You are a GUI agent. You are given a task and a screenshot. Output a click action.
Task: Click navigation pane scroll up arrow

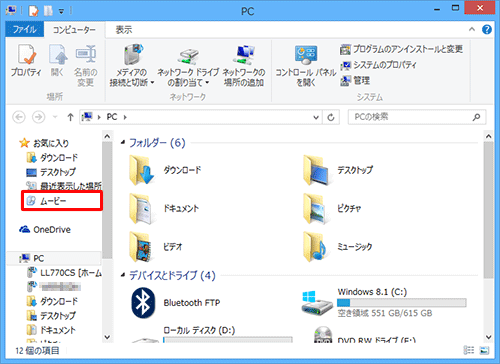coord(107,136)
